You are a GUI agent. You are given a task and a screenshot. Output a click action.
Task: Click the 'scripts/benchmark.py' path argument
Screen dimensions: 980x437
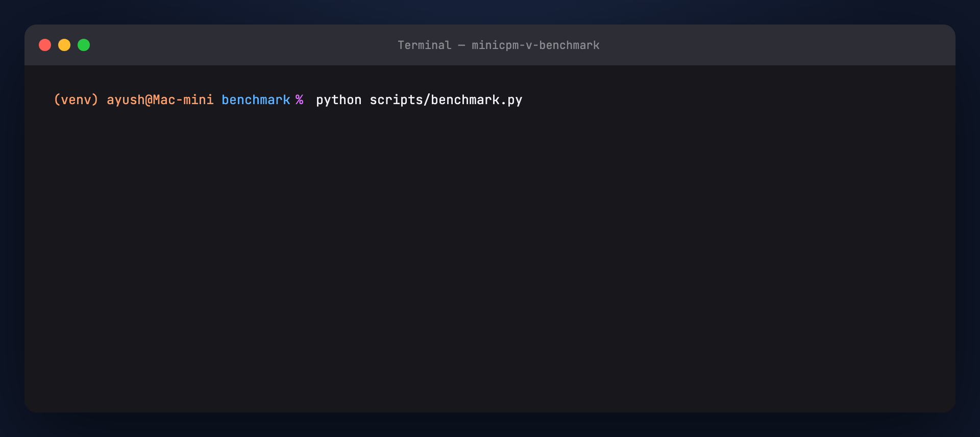[446, 100]
